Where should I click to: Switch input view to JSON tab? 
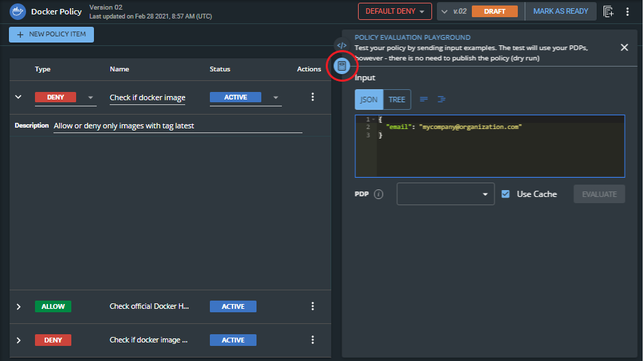click(369, 100)
